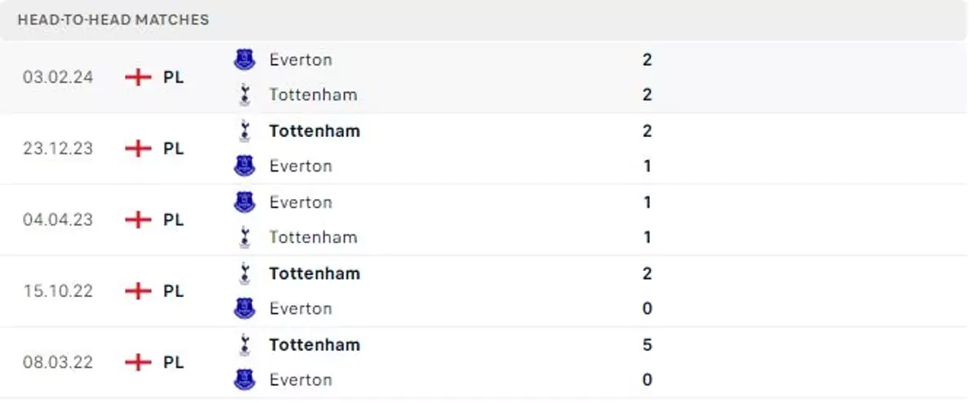Open Tottenham team link in 23.12.23 match

coord(314,131)
